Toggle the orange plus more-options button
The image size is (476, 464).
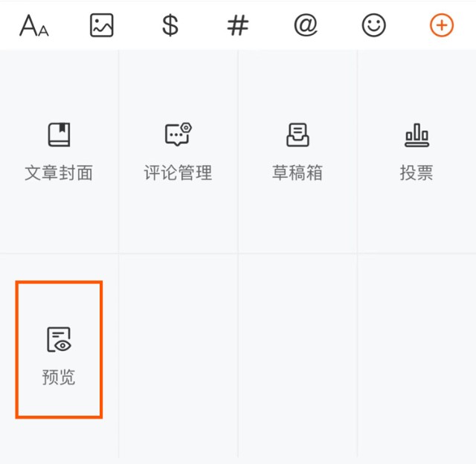point(442,25)
